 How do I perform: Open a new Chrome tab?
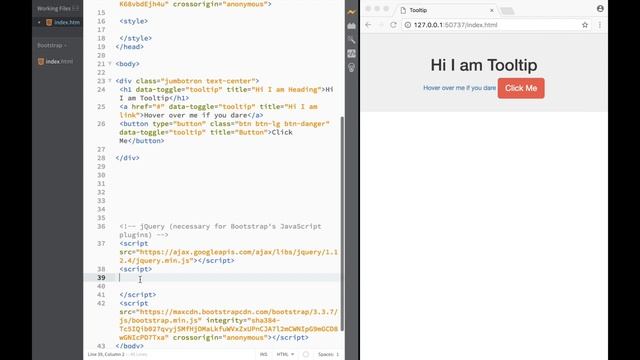[507, 11]
